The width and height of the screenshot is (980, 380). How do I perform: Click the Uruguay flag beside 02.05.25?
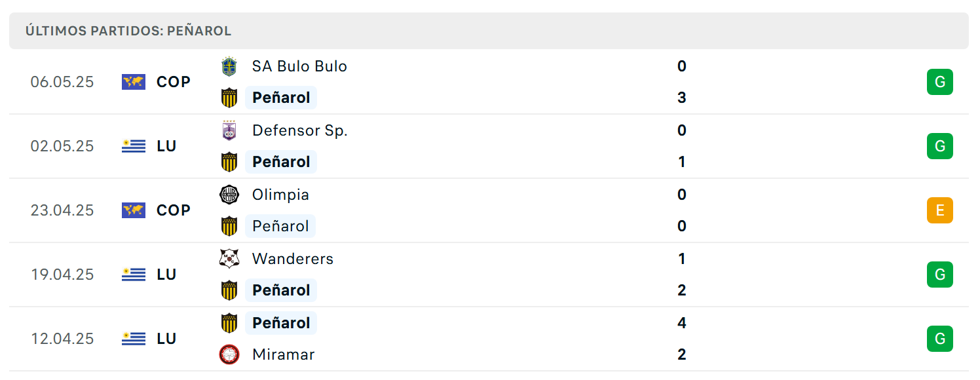click(134, 146)
